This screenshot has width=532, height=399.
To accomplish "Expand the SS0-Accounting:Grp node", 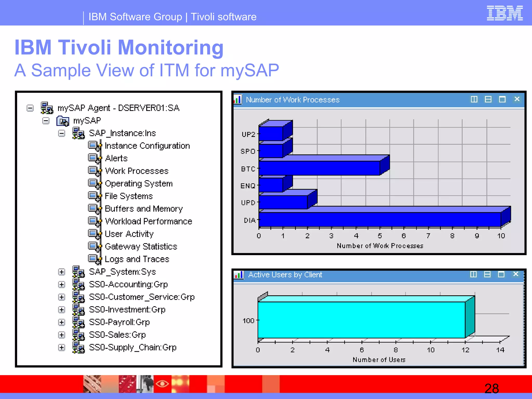I will 62,284.
